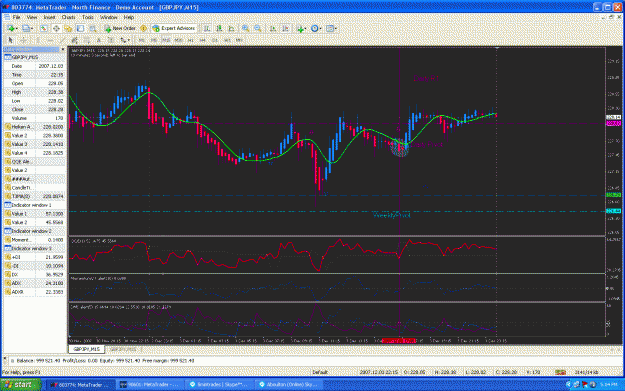Select the active GBPJPY,M15 chart tab
The height and width of the screenshot is (391, 625).
pos(86,349)
